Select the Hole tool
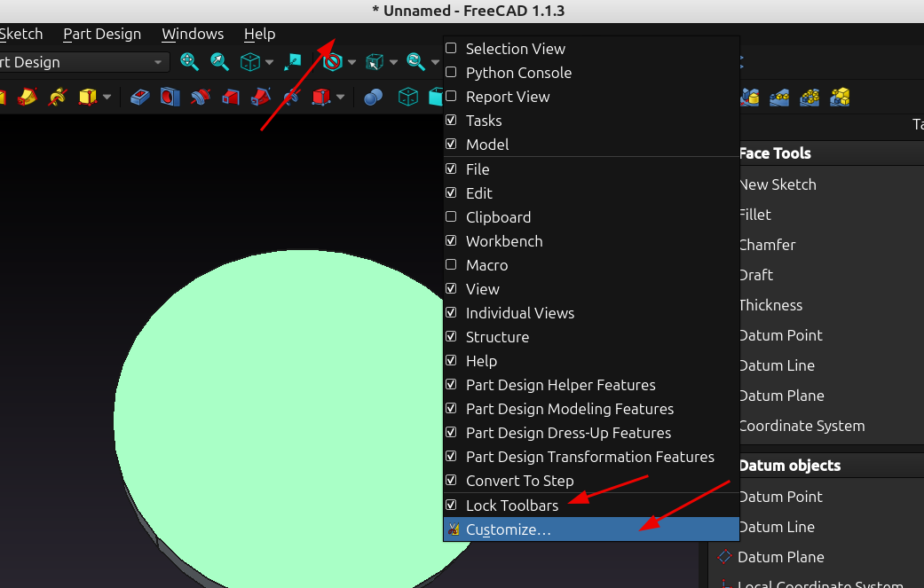This screenshot has height=588, width=924. (x=170, y=97)
